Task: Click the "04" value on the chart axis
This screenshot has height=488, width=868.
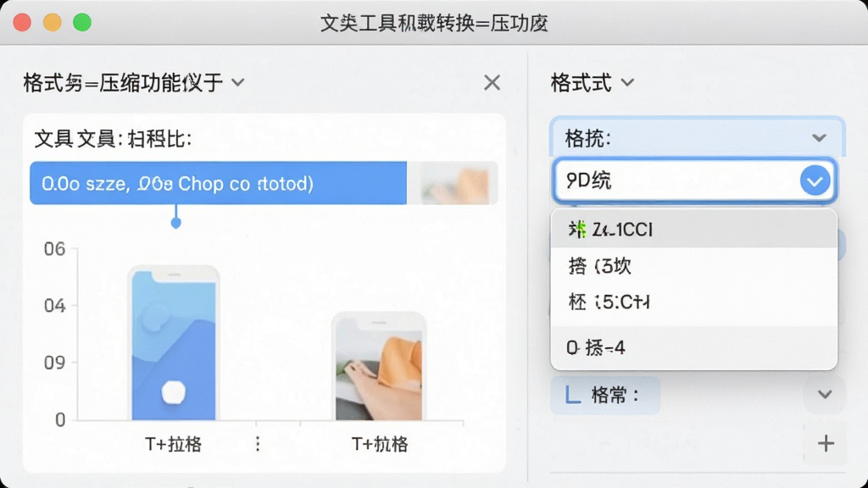Action: 55,305
